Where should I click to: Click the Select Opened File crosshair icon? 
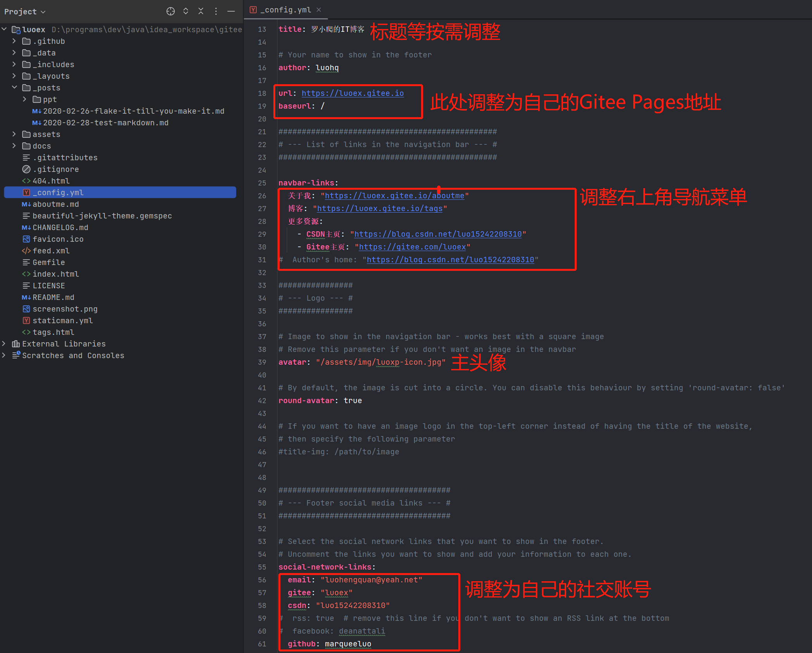coord(171,11)
